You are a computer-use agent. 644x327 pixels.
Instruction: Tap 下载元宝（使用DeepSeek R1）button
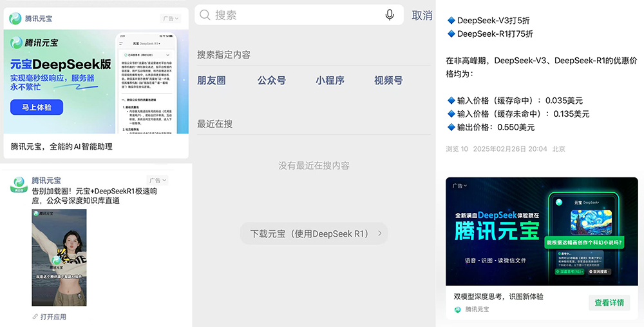click(314, 233)
